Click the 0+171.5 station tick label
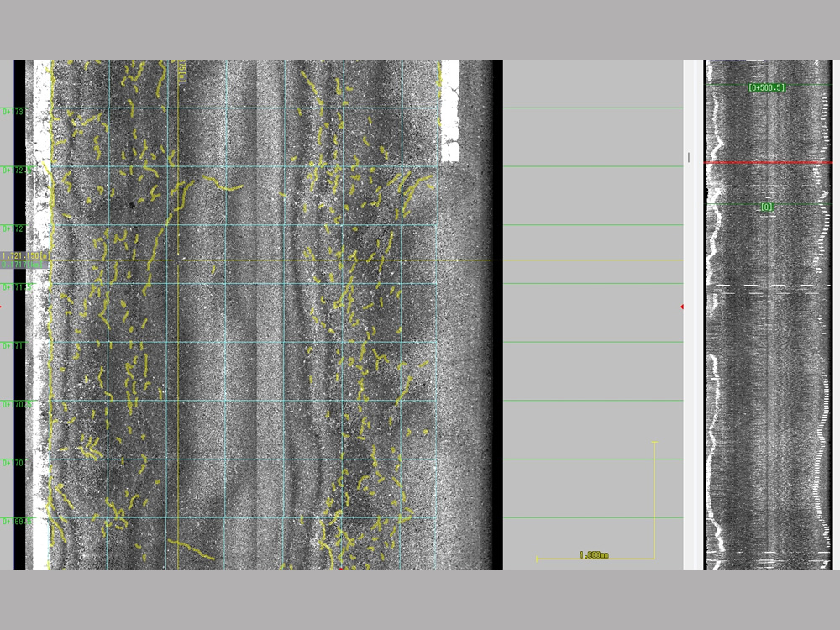840x630 pixels. tap(16, 287)
